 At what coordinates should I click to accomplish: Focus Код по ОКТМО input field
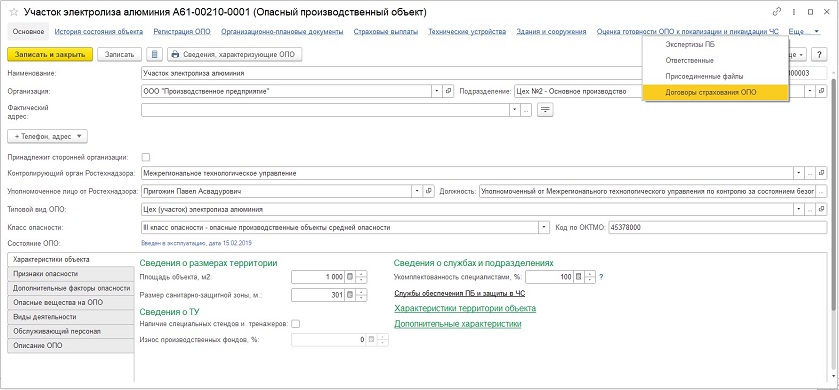point(718,227)
